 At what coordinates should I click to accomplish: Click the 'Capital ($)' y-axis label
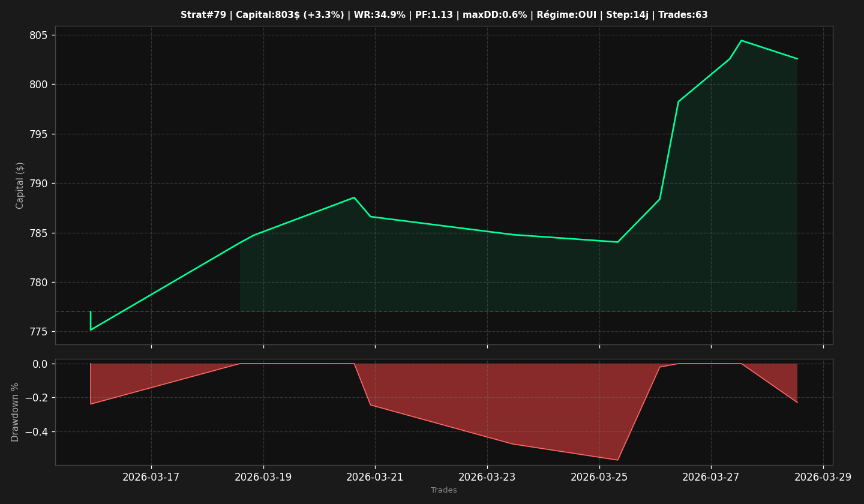point(20,185)
